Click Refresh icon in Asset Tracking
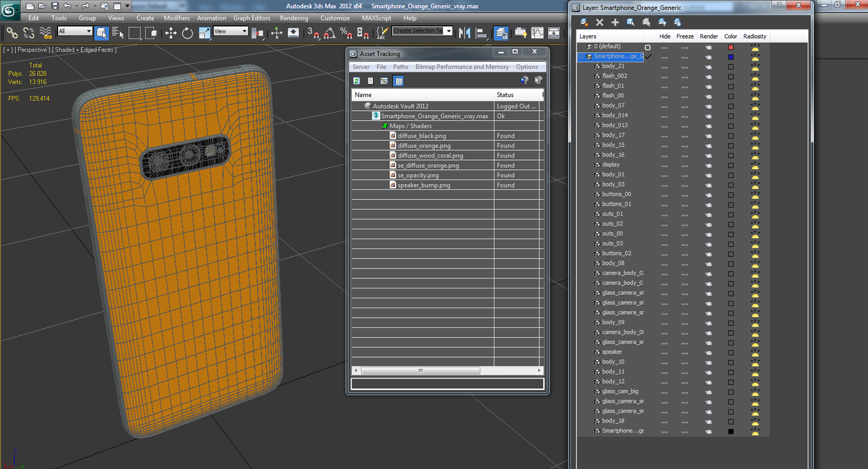 click(x=356, y=81)
